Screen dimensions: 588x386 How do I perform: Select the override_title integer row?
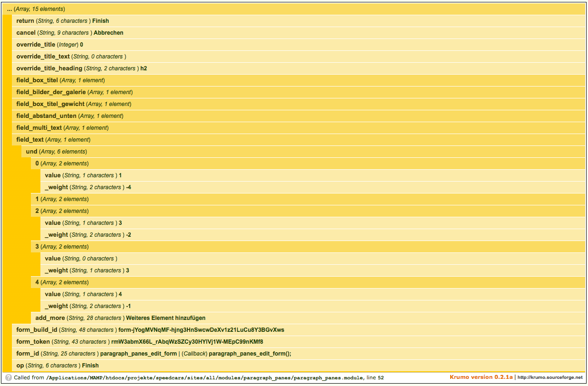coord(299,45)
